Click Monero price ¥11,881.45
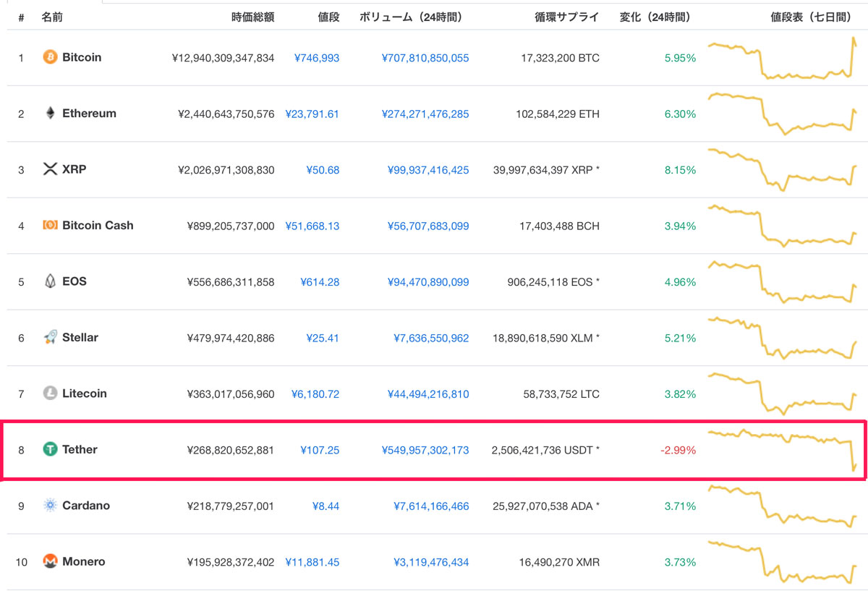The image size is (868, 591). pos(312,562)
